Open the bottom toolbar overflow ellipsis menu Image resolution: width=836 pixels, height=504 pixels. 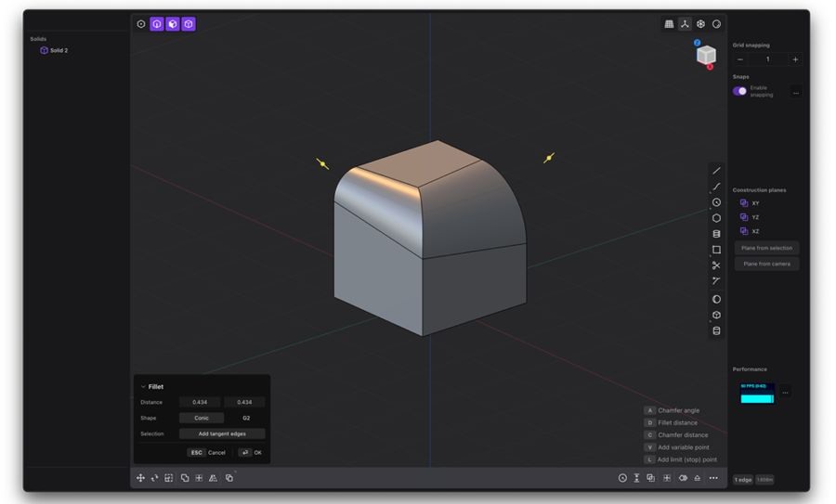point(713,478)
